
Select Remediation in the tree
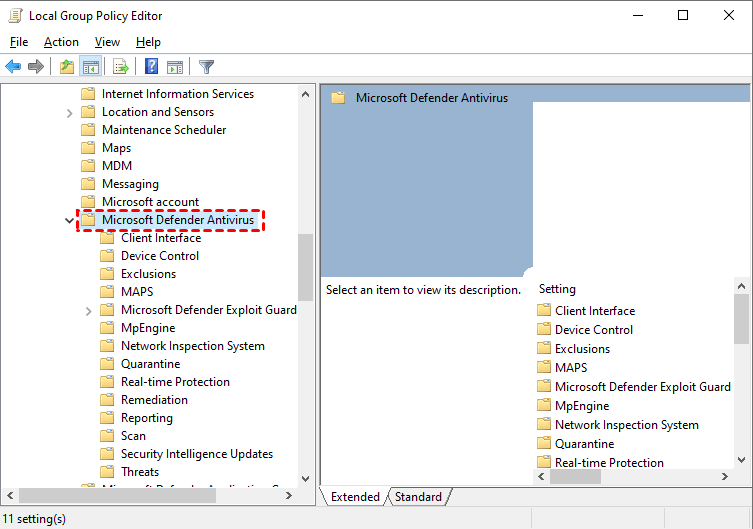coord(154,400)
